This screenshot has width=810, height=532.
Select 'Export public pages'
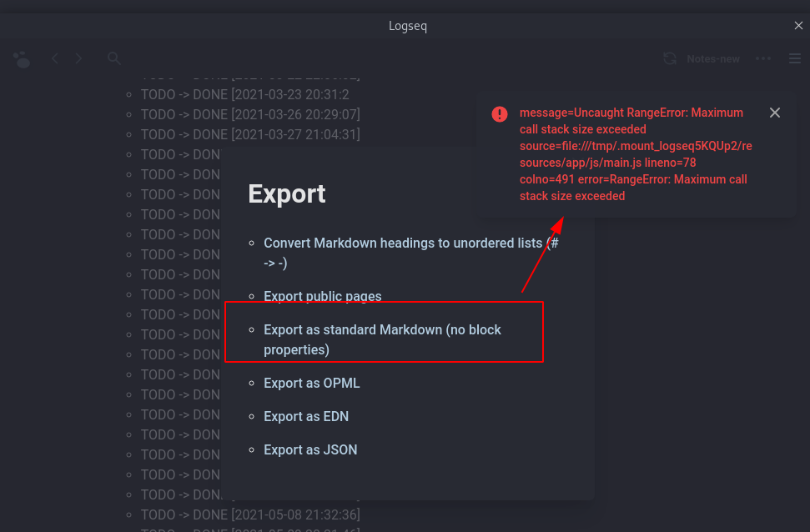(x=323, y=297)
